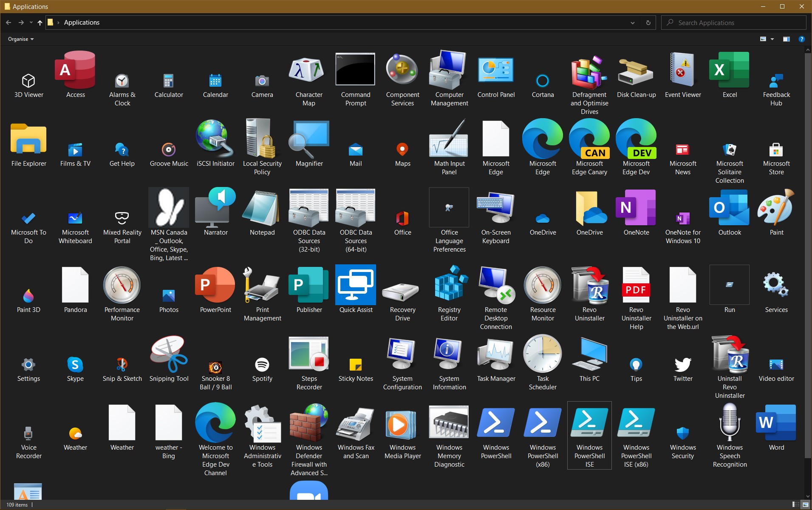The image size is (812, 510).
Task: Select the Access application icon
Action: (75, 71)
